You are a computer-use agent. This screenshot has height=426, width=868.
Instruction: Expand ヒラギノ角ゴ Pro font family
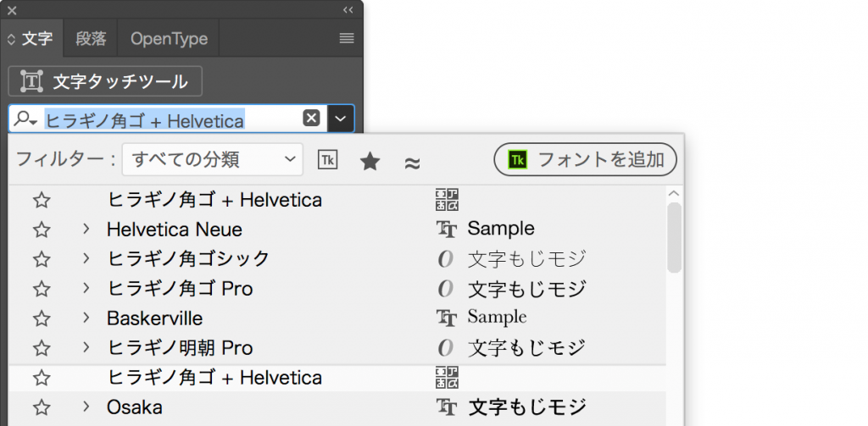tap(86, 288)
